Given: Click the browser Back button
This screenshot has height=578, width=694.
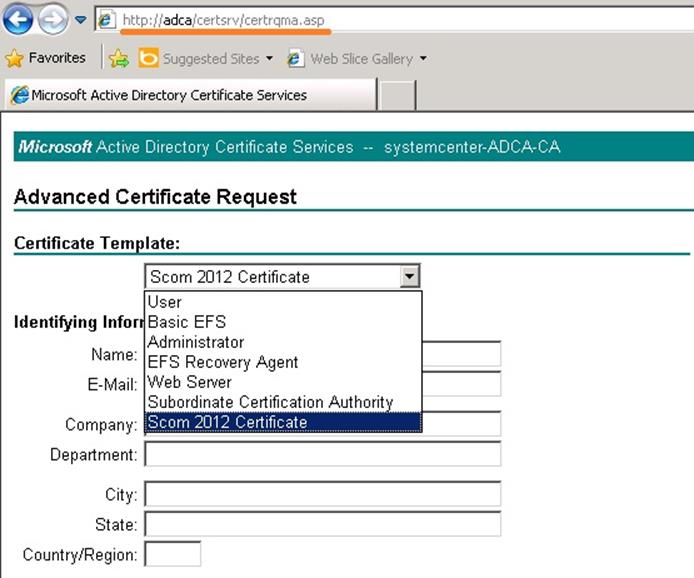Looking at the screenshot, I should (x=18, y=19).
